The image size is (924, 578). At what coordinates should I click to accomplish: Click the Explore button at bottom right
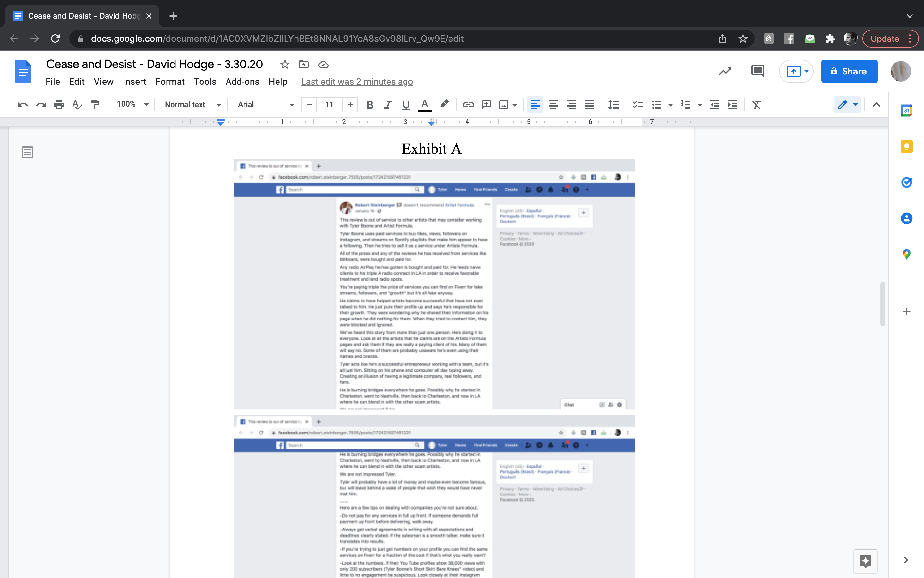point(865,561)
